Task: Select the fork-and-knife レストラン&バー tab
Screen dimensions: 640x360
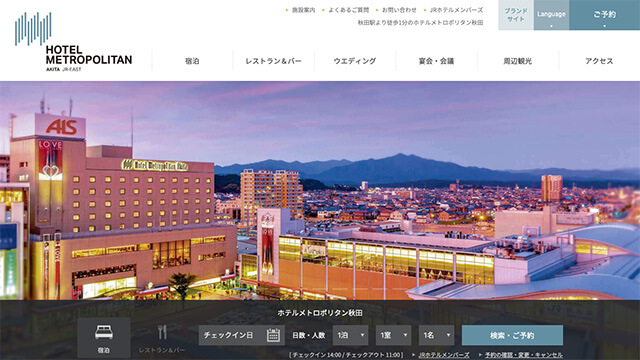Action: pyautogui.click(x=162, y=338)
